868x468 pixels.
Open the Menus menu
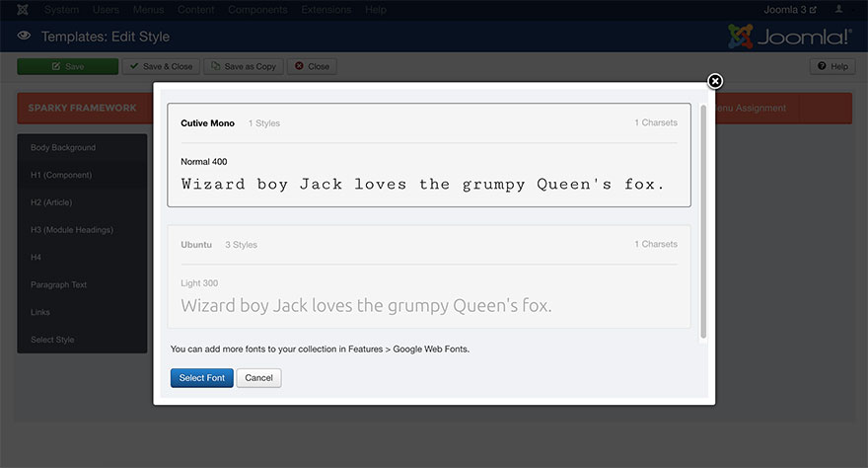click(x=148, y=10)
